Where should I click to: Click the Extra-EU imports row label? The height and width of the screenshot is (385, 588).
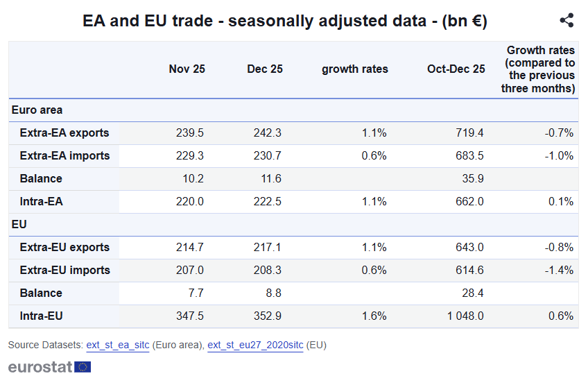(64, 270)
